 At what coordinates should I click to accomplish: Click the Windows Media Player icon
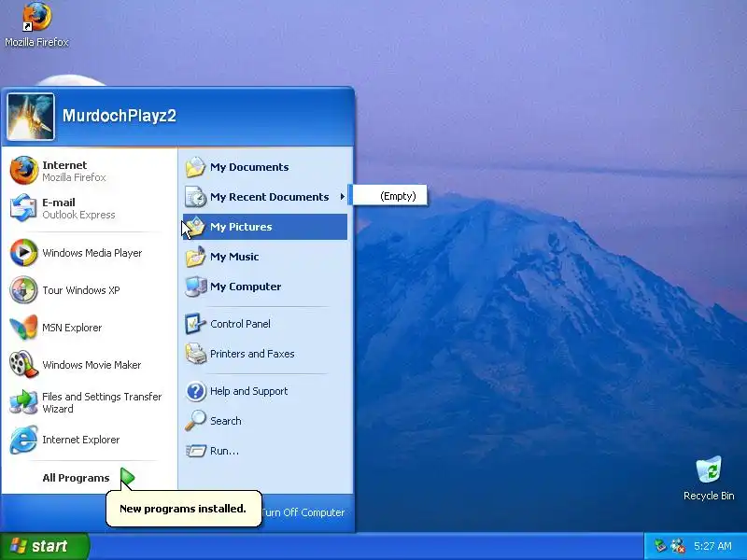[23, 252]
